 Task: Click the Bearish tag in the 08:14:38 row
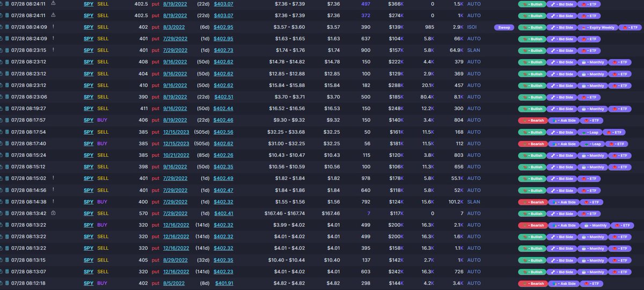[532, 202]
